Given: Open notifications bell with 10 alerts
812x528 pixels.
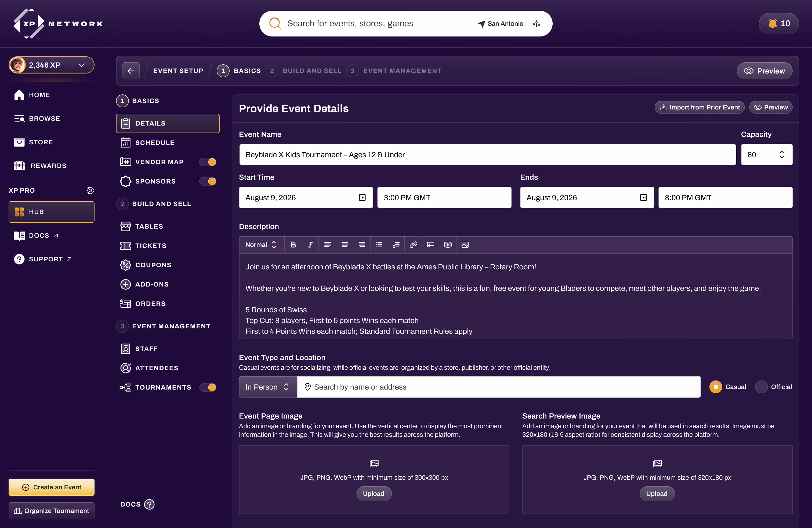Looking at the screenshot, I should [x=779, y=24].
